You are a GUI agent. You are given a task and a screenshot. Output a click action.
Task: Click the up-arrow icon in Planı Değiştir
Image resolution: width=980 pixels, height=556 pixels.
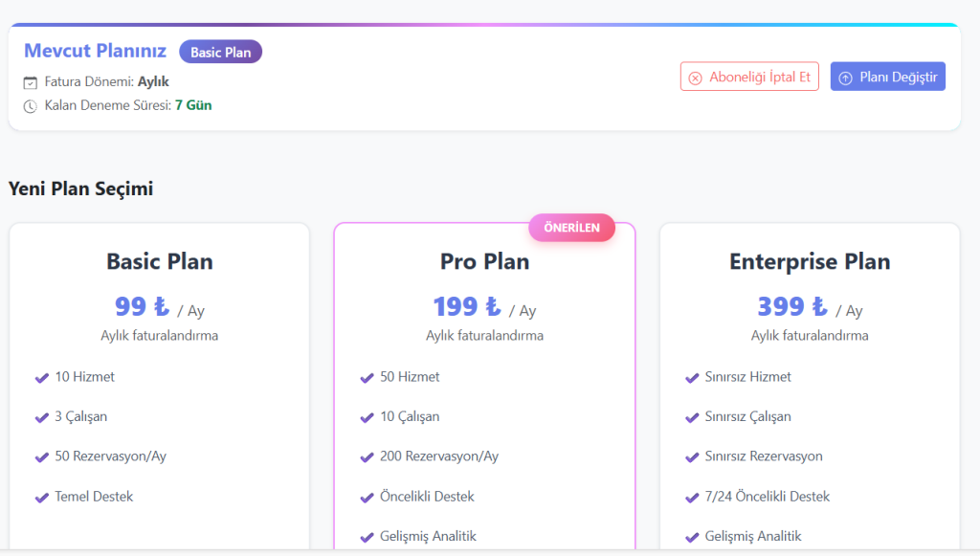coord(846,78)
